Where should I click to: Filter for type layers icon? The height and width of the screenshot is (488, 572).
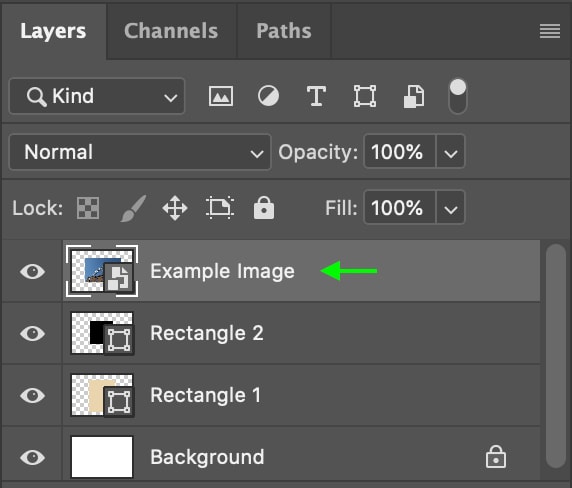point(316,96)
